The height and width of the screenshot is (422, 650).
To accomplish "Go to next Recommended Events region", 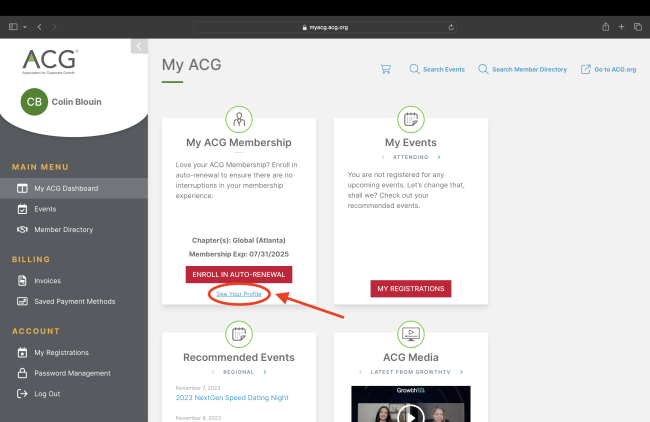I will pyautogui.click(x=265, y=372).
